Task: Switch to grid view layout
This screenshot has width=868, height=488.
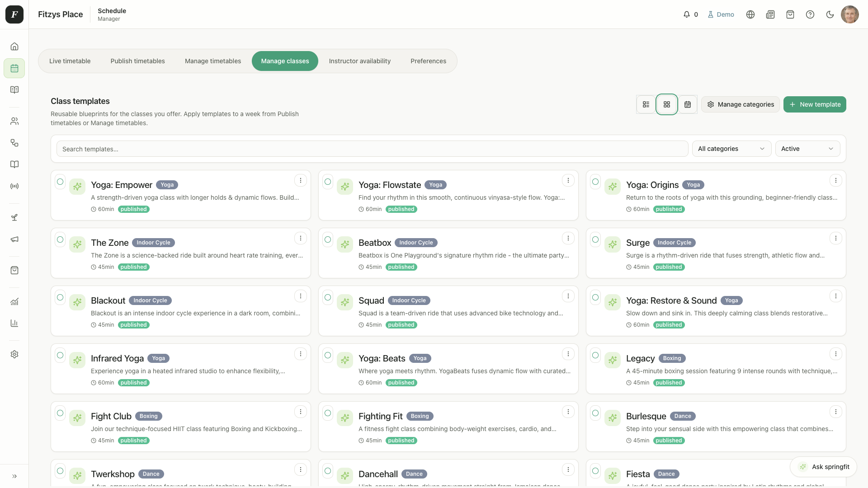Action: (x=667, y=104)
